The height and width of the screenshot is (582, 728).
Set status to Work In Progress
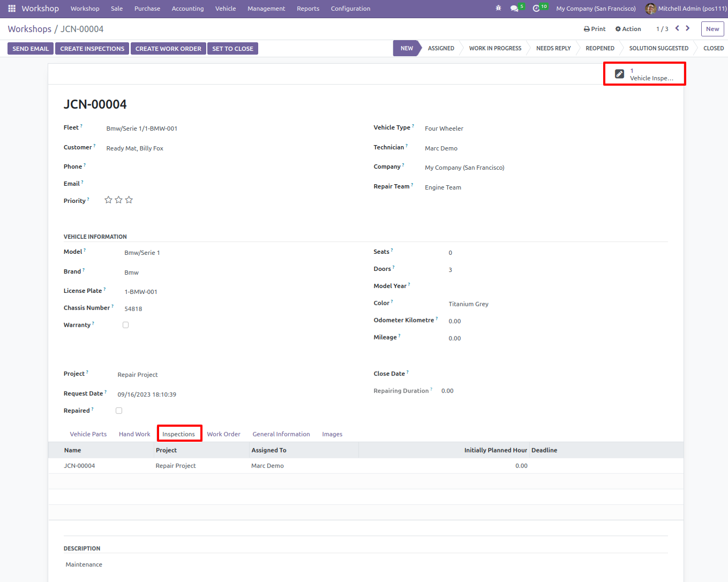click(x=495, y=48)
